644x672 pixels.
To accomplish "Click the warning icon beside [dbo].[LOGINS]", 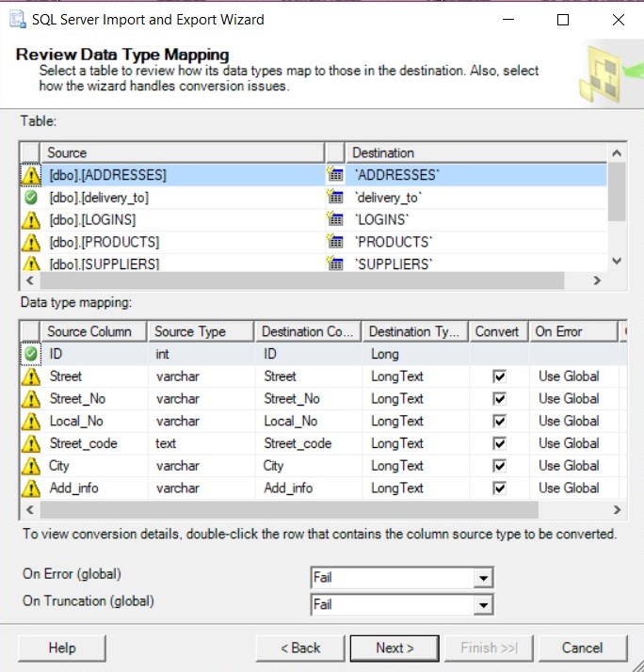I will [x=31, y=220].
